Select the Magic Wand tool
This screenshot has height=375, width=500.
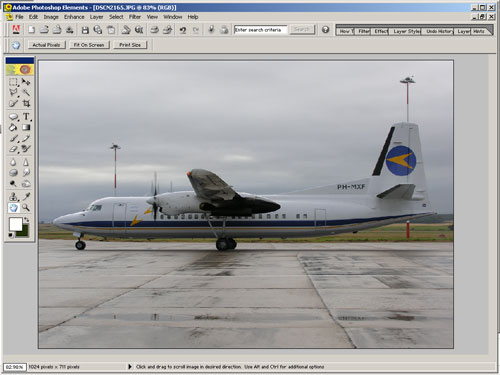pos(26,92)
